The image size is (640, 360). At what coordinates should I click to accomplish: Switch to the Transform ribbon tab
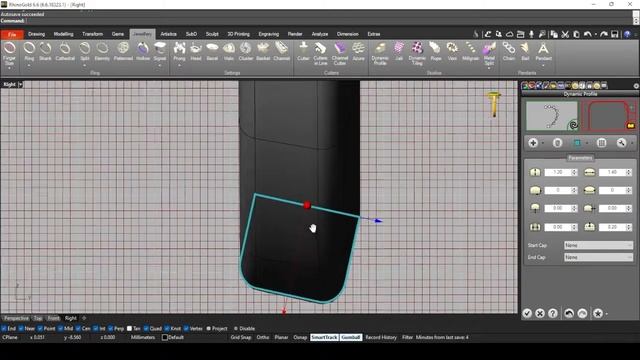(x=93, y=34)
